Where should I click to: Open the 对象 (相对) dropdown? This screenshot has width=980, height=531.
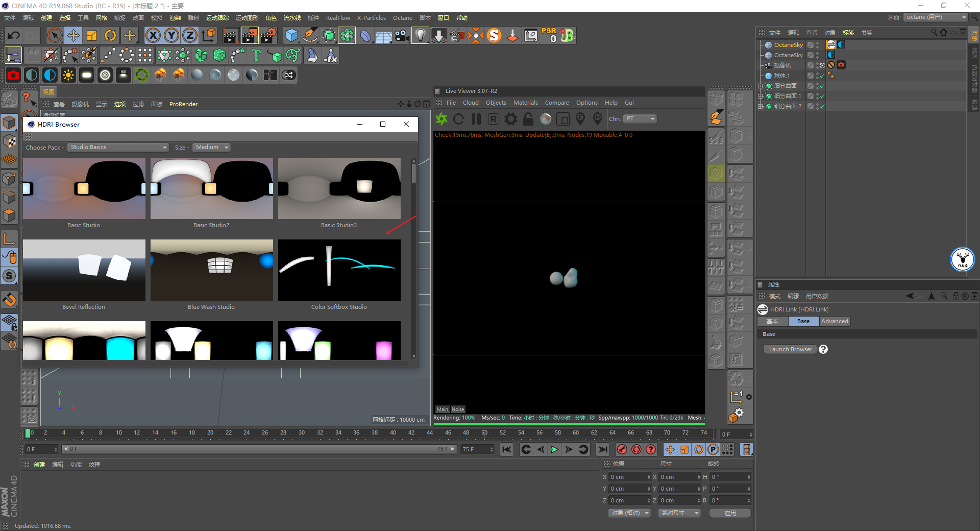click(629, 513)
